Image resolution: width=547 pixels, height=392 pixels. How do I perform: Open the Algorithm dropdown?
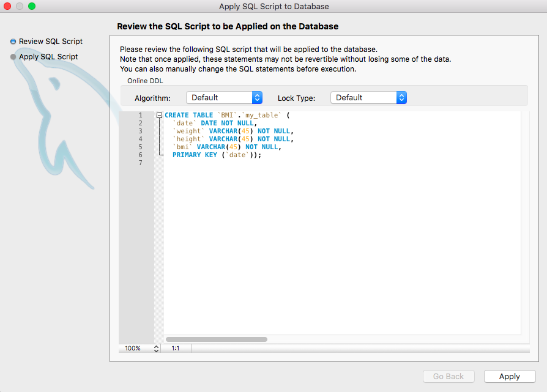pos(224,98)
